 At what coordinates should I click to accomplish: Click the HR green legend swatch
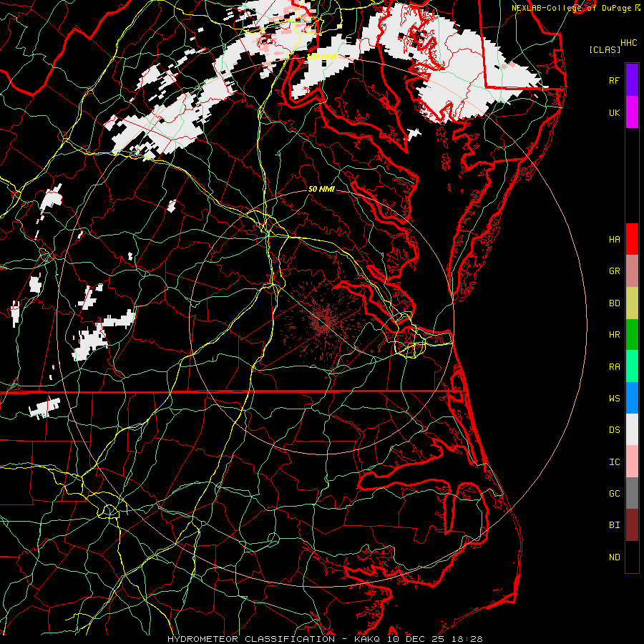632,334
